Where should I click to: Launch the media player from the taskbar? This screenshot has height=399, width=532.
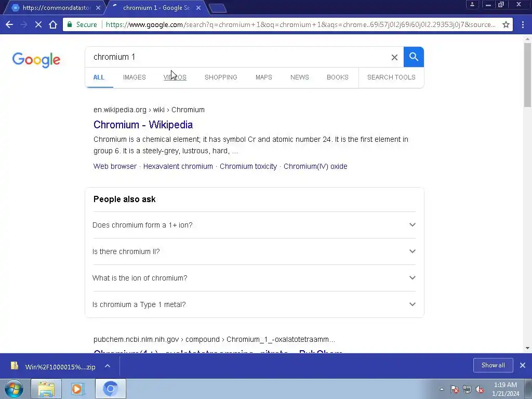tap(78, 389)
